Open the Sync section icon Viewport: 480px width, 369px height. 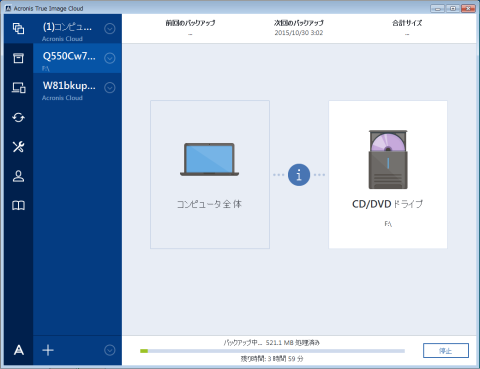pyautogui.click(x=18, y=117)
